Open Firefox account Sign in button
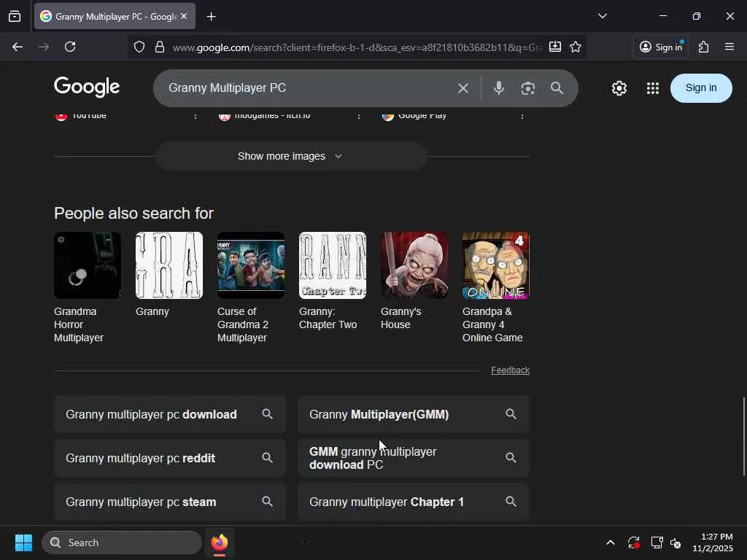Screen dimensions: 747x560 (x=661, y=47)
